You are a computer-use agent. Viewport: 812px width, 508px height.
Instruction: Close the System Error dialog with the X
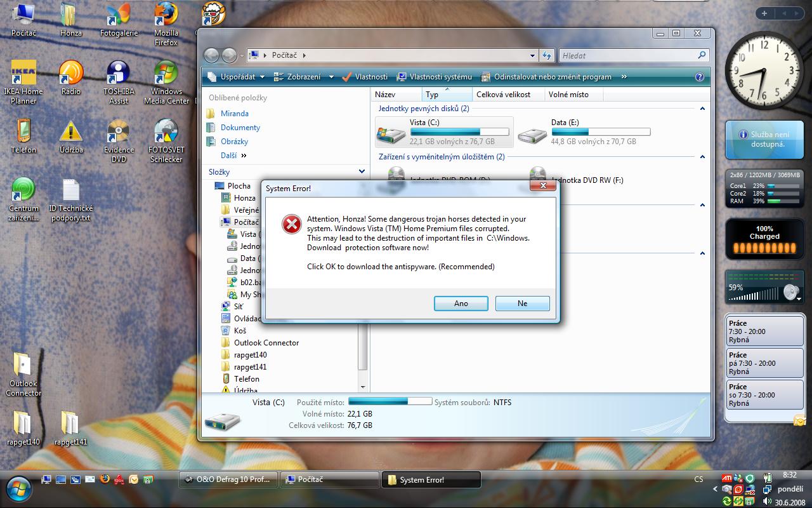click(543, 185)
